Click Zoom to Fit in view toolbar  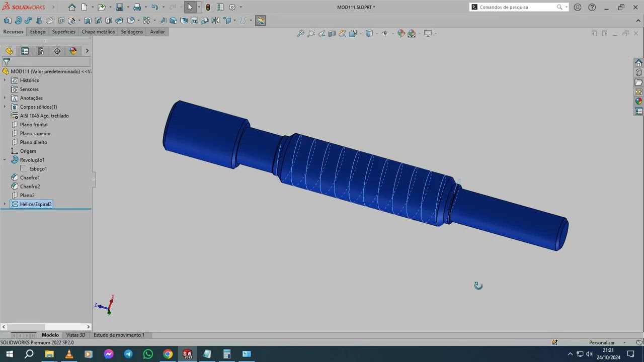click(x=300, y=33)
